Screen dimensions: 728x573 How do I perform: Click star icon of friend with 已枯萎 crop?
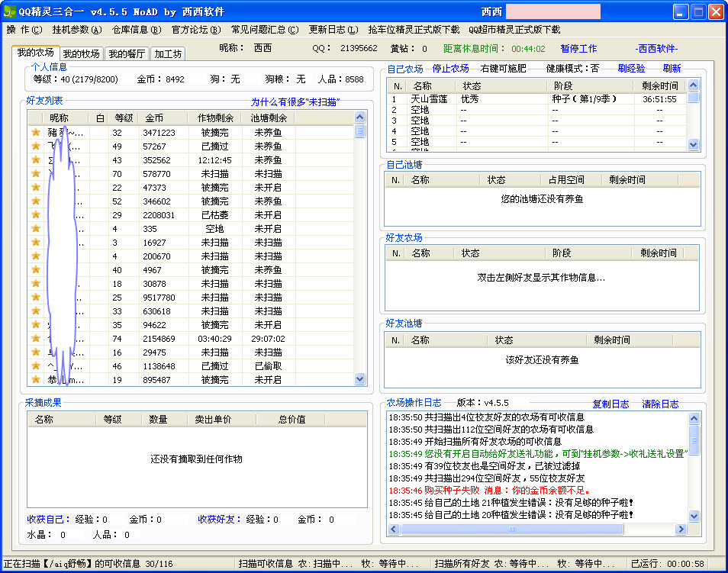coord(35,215)
